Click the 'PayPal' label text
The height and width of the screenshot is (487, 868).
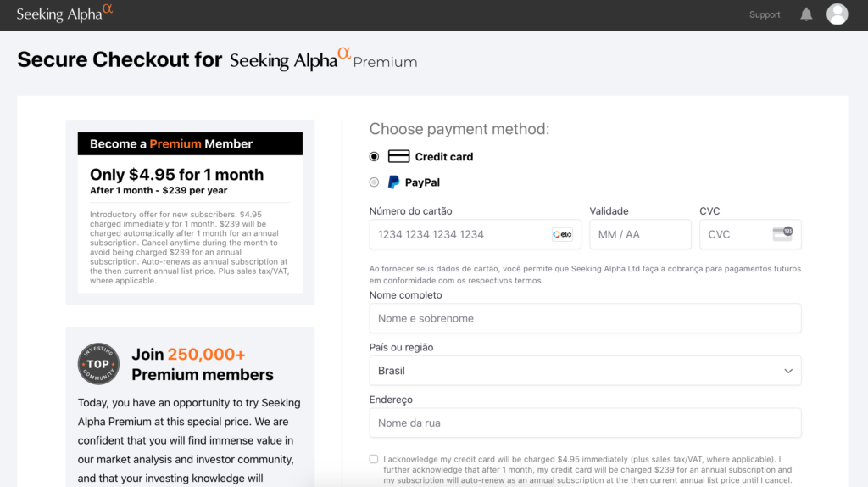(422, 182)
